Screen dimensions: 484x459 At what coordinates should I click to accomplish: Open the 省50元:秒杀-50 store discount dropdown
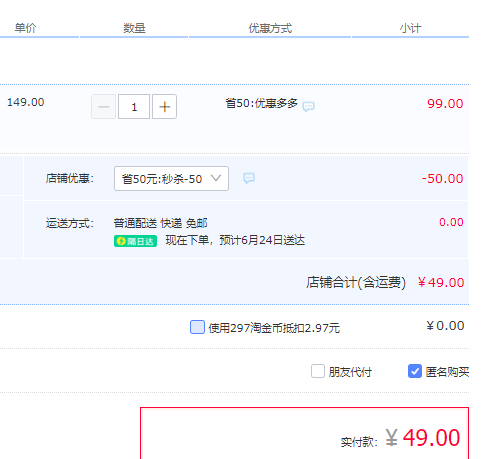coord(171,179)
